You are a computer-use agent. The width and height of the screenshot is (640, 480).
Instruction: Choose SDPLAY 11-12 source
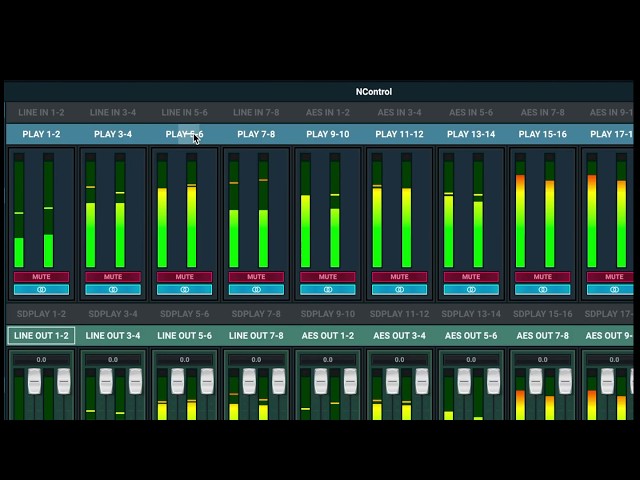400,314
